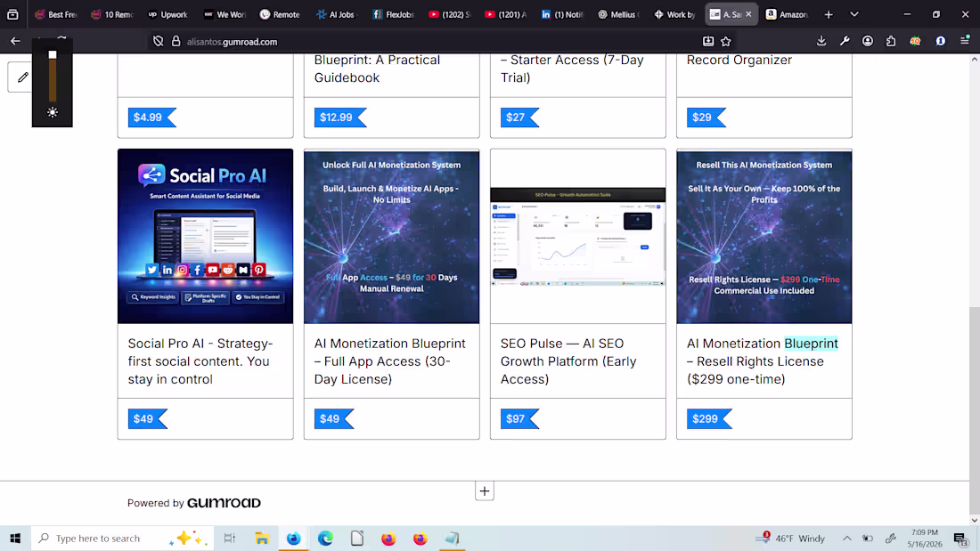This screenshot has width=980, height=551.
Task: Click the $4.99 price tag
Action: point(151,117)
